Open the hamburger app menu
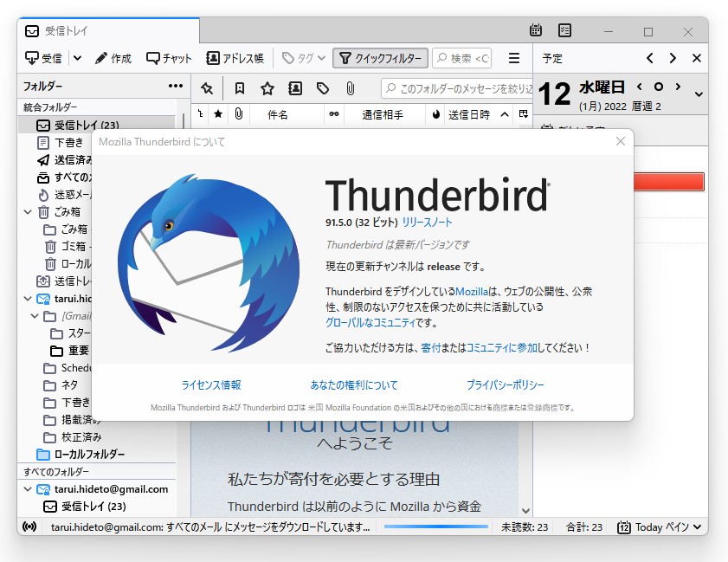Screen dimensions: 728x562 click(x=513, y=58)
